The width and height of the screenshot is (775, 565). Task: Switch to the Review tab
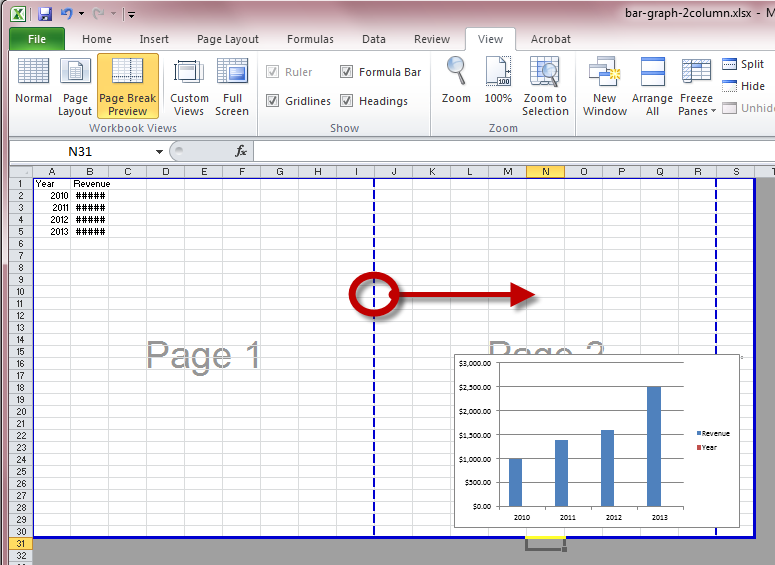click(432, 39)
